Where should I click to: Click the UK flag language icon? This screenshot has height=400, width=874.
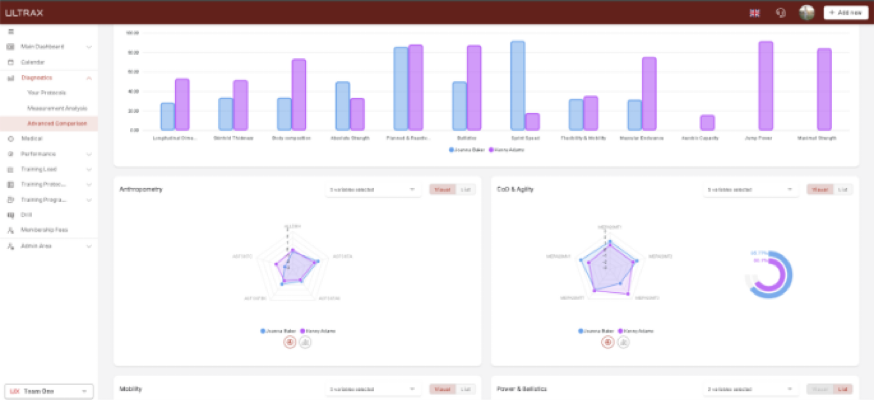coord(755,13)
